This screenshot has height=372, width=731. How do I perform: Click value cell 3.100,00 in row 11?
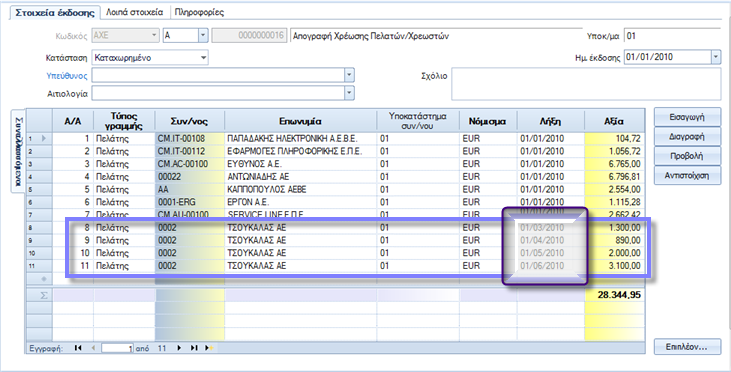(614, 266)
